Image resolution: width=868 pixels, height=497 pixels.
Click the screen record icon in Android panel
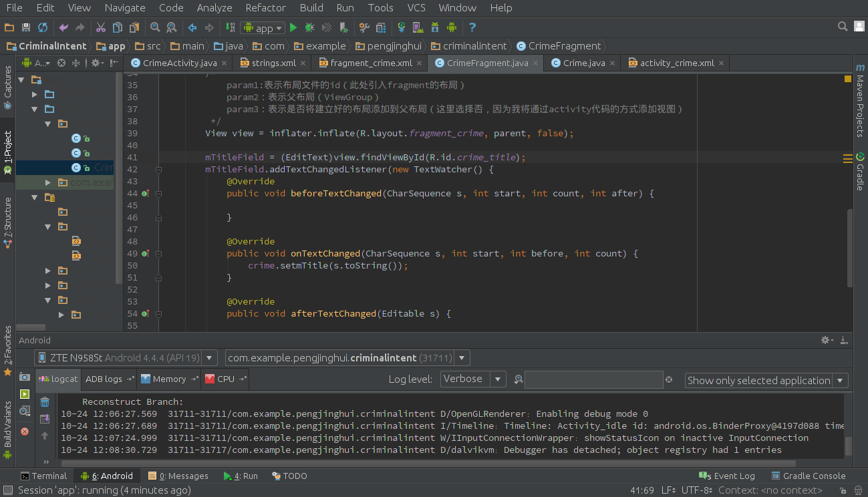click(x=25, y=394)
